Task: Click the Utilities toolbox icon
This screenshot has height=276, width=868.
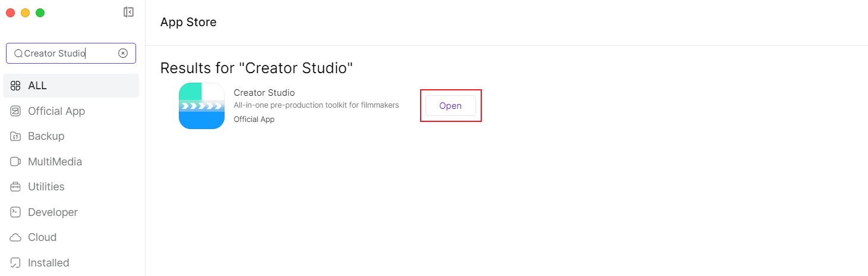Action: pyautogui.click(x=16, y=187)
